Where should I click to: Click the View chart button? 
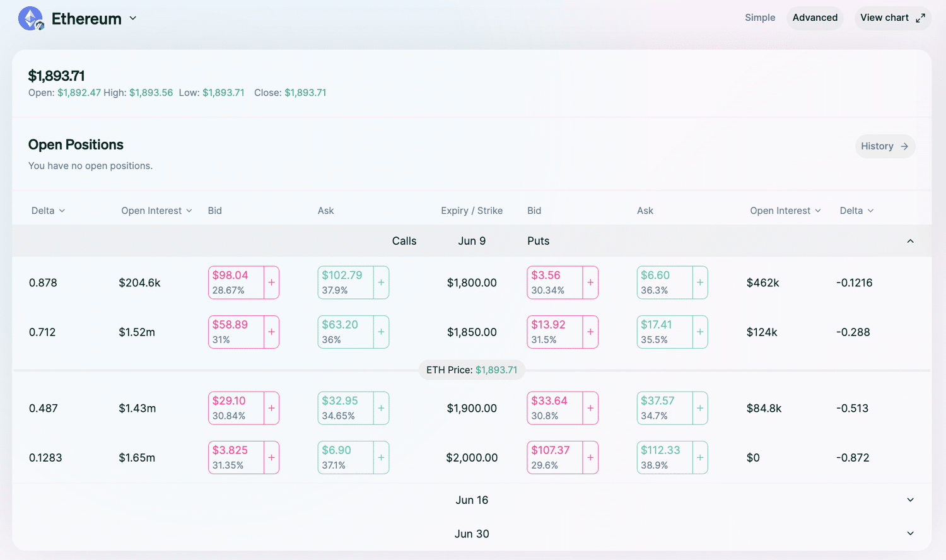click(x=892, y=18)
